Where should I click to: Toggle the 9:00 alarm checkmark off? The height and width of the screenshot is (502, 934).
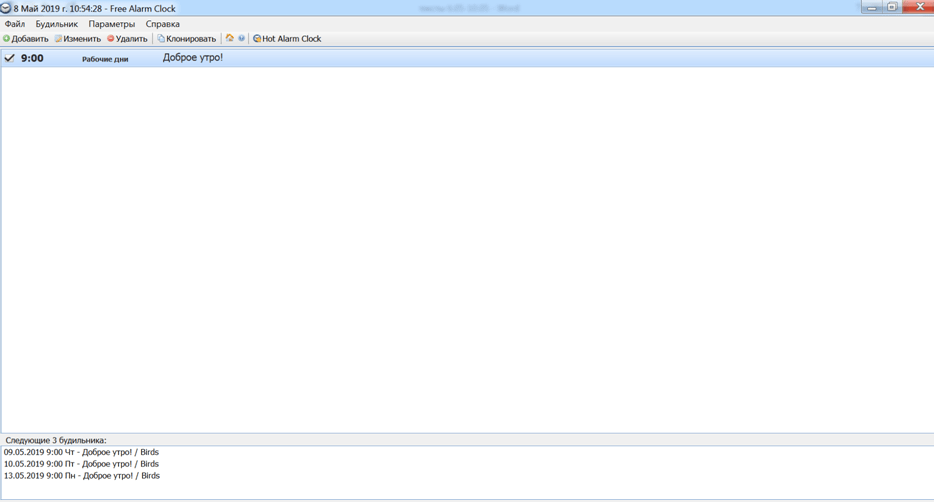click(x=10, y=58)
